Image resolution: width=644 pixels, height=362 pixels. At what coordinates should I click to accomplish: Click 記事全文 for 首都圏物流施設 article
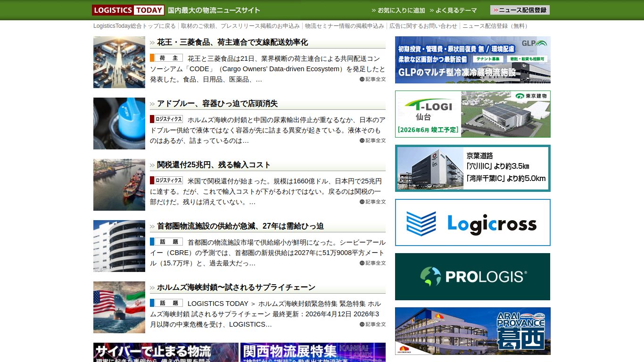pyautogui.click(x=372, y=263)
